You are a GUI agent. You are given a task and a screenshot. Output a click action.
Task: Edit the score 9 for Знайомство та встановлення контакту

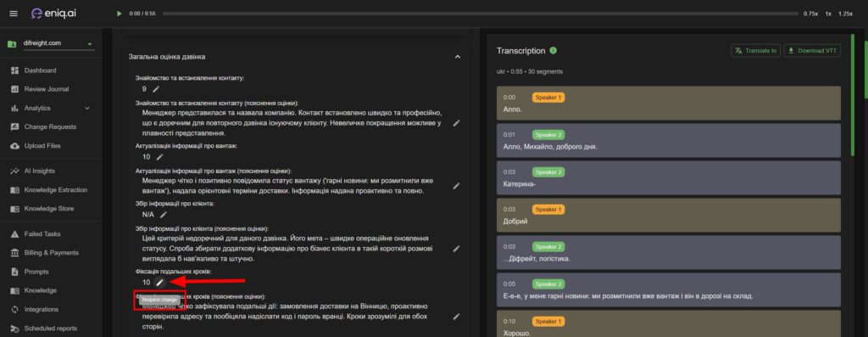(156, 88)
